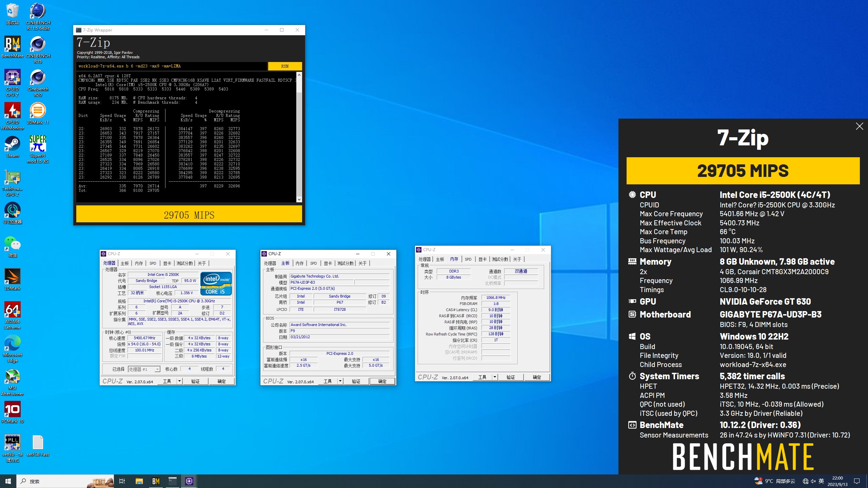Click RUN in 7-Zip Wrapper
The image size is (868, 488).
click(x=285, y=66)
